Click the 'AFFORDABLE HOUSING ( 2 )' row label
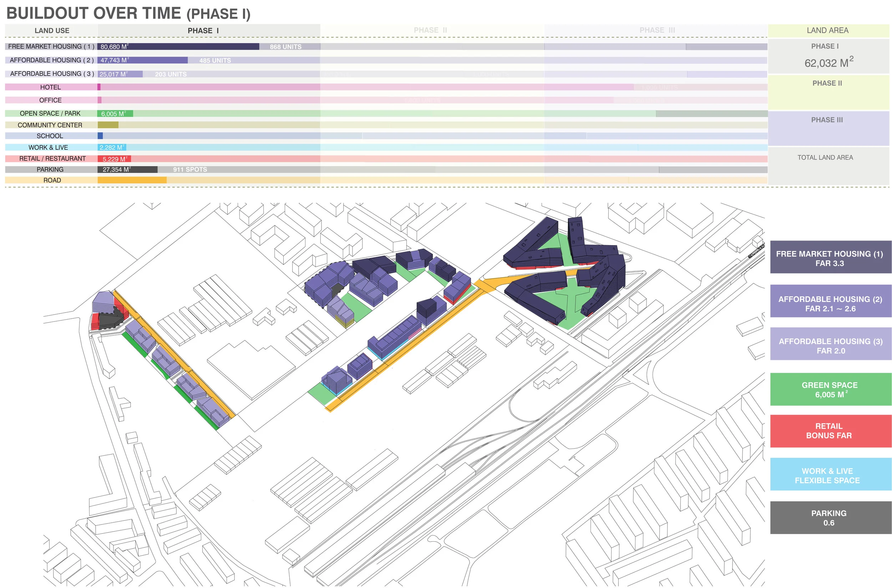Viewport: 892px width, 588px height. pos(51,60)
